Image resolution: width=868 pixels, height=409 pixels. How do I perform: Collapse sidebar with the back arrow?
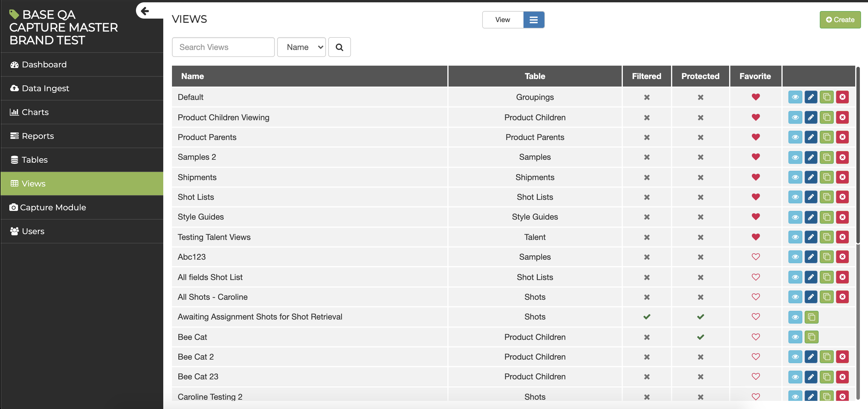pyautogui.click(x=145, y=11)
